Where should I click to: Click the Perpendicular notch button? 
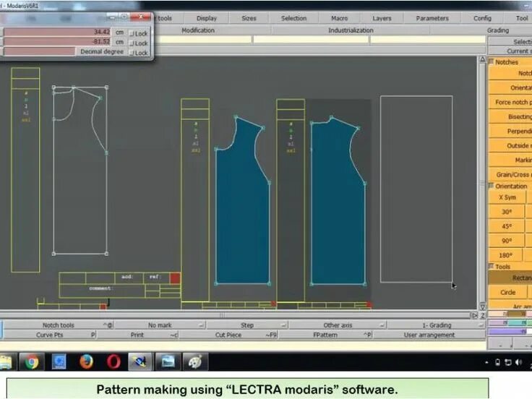pyautogui.click(x=510, y=131)
